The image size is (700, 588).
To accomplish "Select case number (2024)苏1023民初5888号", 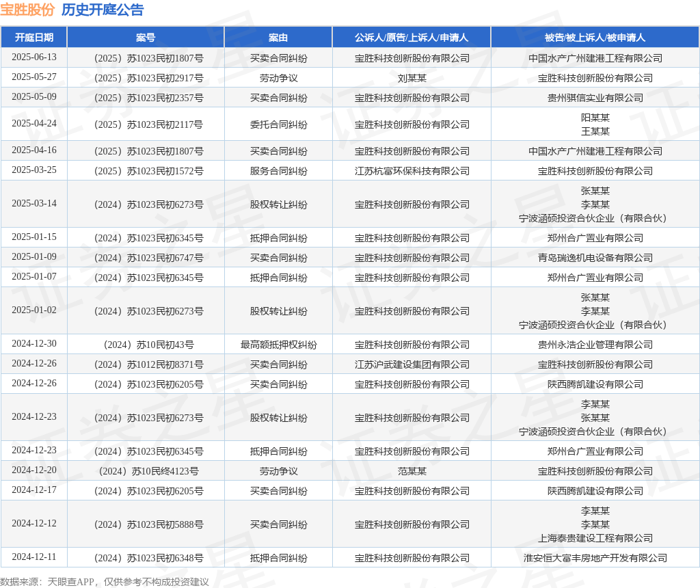I will [x=148, y=524].
